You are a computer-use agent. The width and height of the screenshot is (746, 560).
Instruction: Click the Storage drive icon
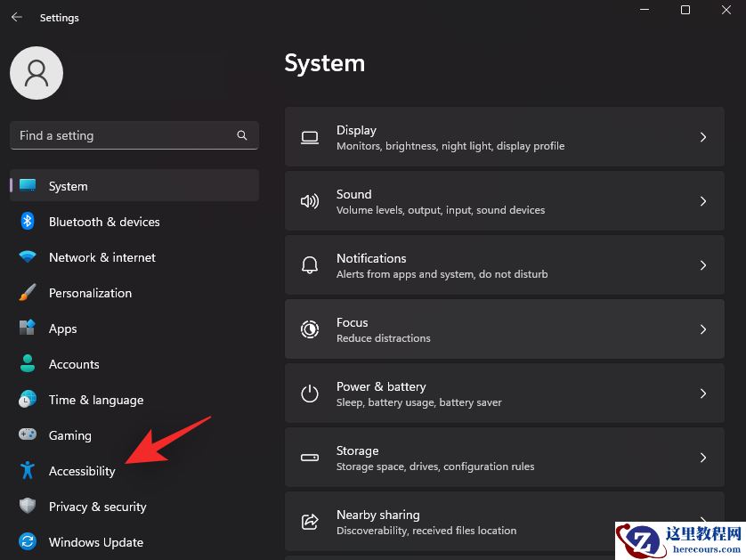[x=309, y=458]
